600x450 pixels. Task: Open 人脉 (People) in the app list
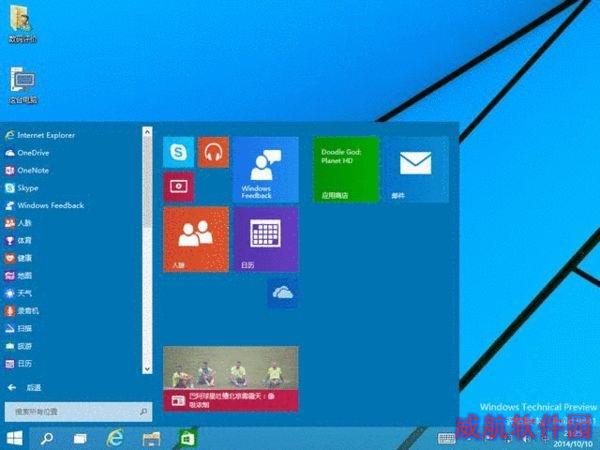pyautogui.click(x=18, y=223)
